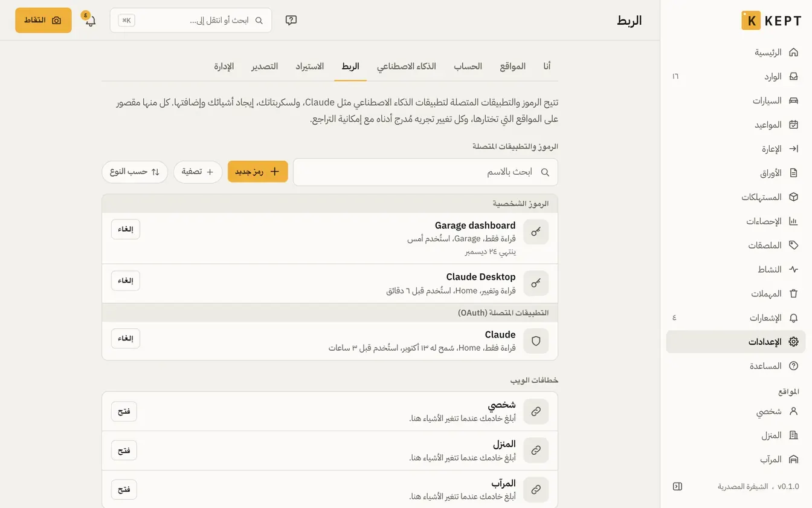Go to السيارات section

736,100
